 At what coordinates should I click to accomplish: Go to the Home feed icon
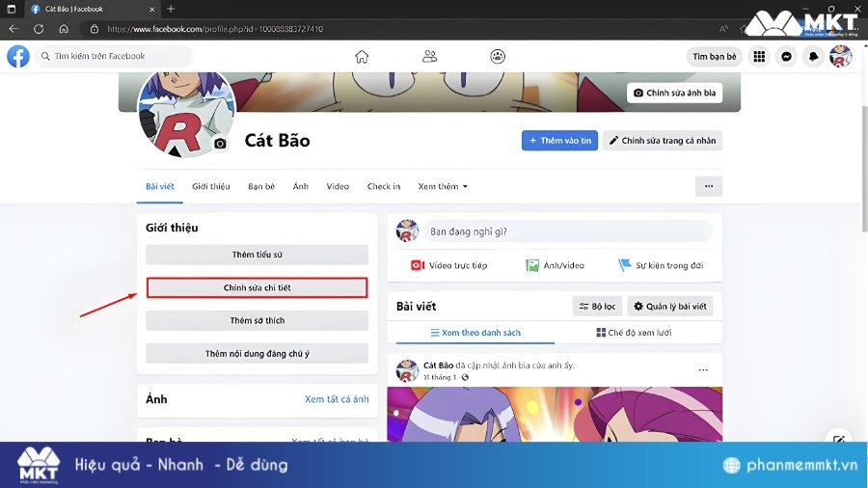(362, 57)
